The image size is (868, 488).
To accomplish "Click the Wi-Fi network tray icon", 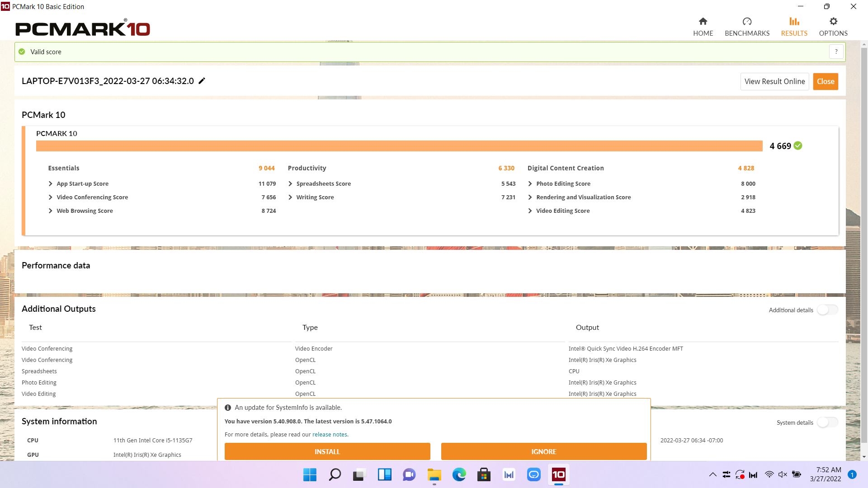I will click(769, 474).
